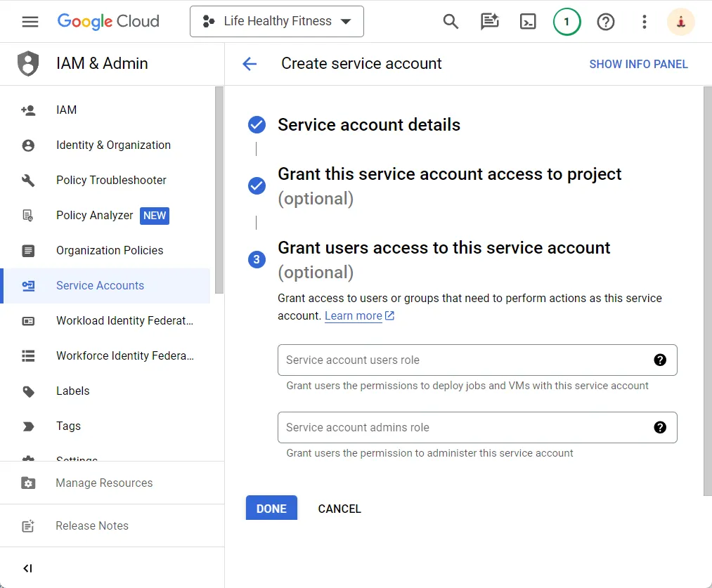The image size is (712, 588).
Task: Cancel the service account creation
Action: click(x=339, y=508)
